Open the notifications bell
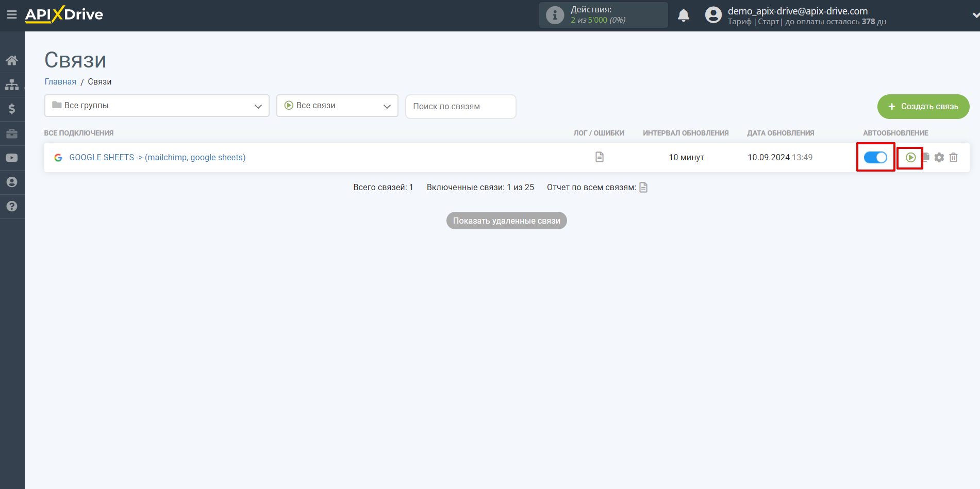The image size is (980, 489). 684,15
